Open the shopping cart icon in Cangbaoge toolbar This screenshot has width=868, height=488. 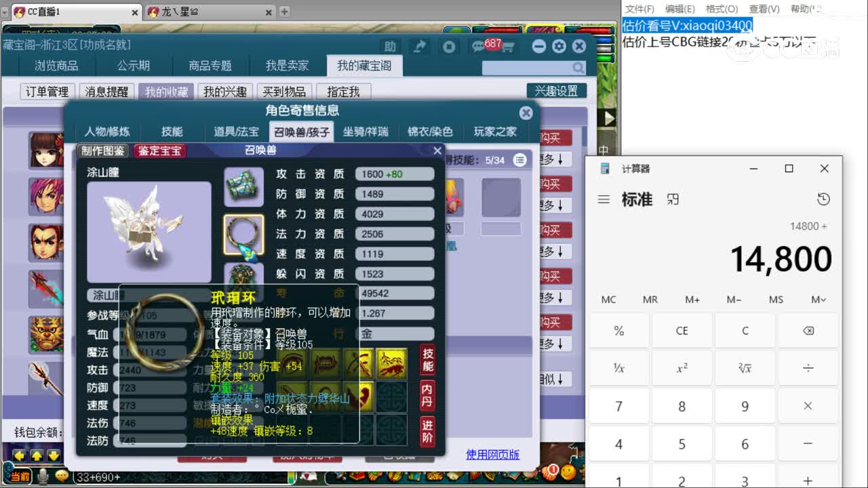pos(507,46)
